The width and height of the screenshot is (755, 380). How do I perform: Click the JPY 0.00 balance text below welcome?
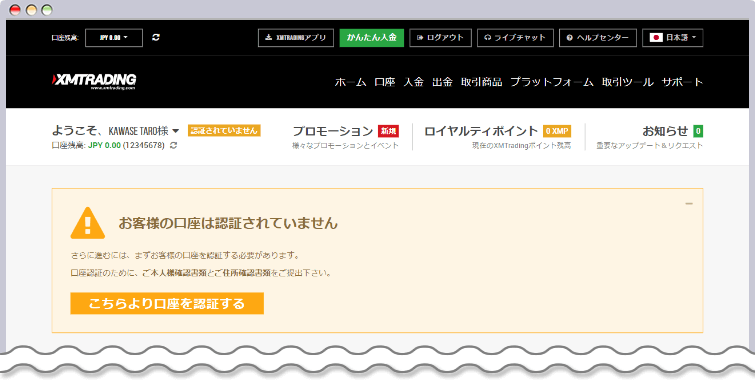104,145
